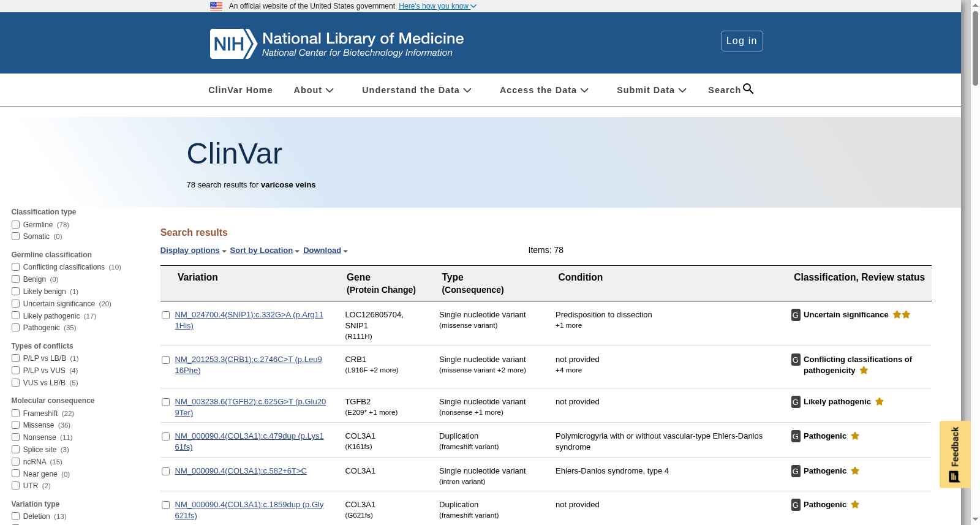Viewport: 980px width, 525px height.
Task: Click the Condition column header
Action: (x=580, y=278)
